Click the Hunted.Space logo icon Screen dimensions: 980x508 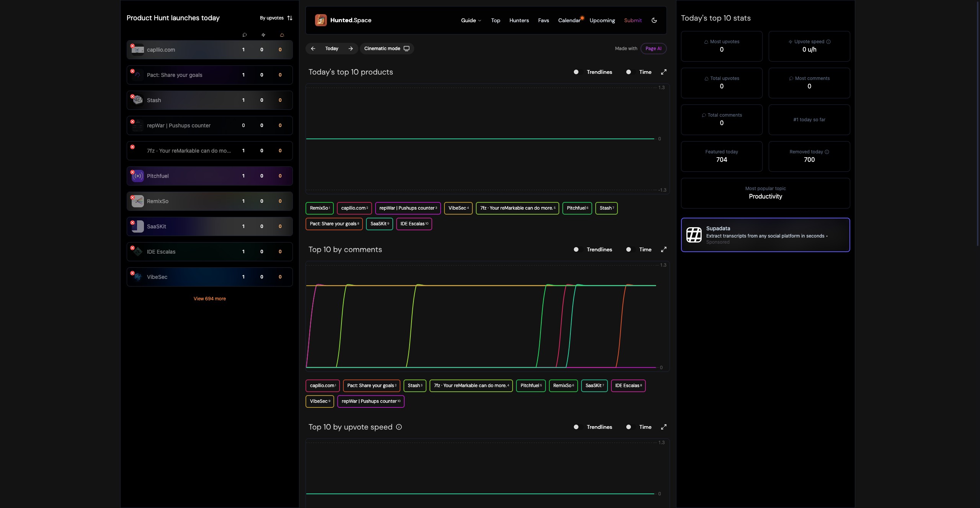(321, 20)
